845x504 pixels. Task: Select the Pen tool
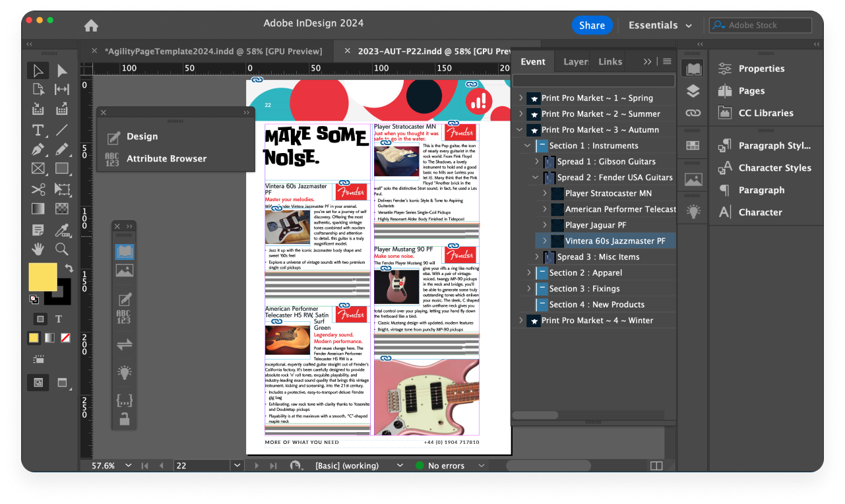click(38, 149)
